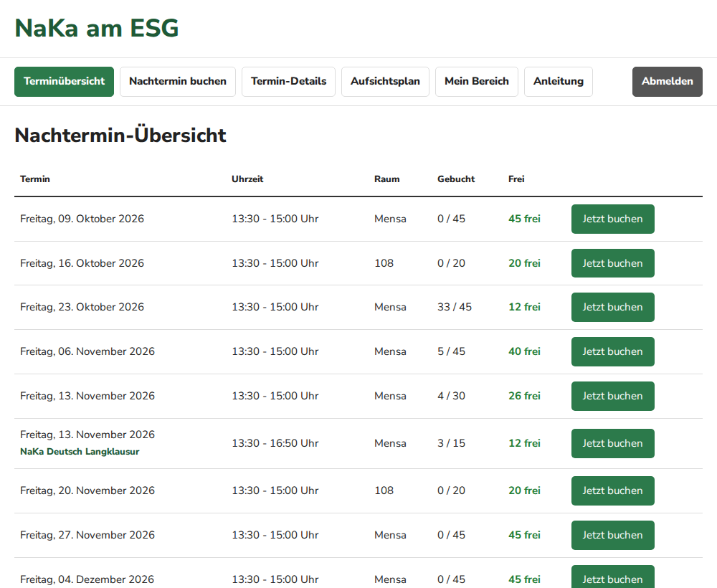Go to the Aufsichtsplan tab
The image size is (717, 588).
[x=385, y=81]
